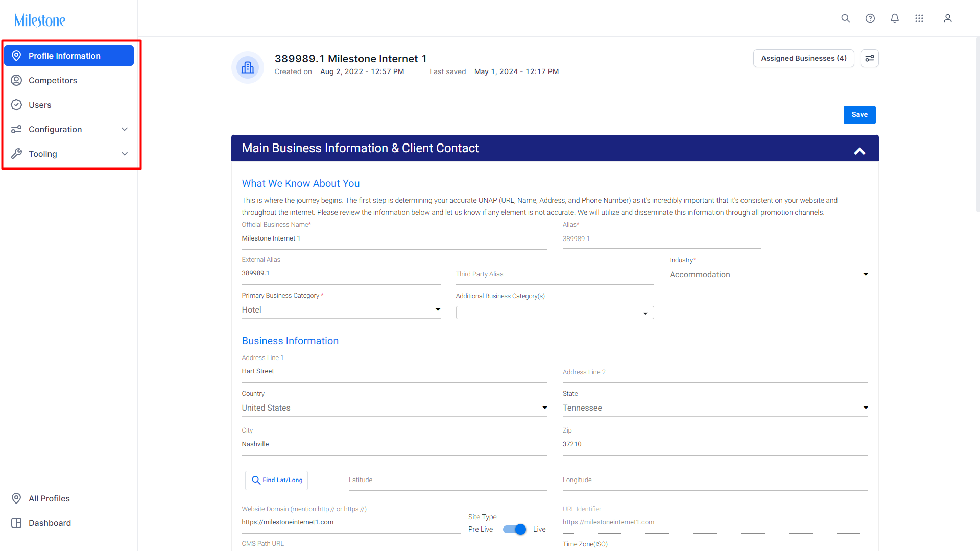Collapse the Main Business Information section

point(860,151)
